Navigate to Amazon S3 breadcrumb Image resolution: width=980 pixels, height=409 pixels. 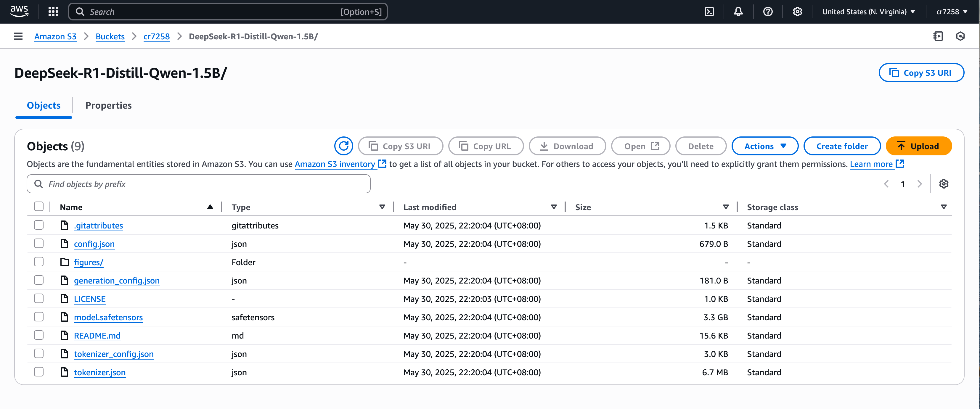coord(55,36)
